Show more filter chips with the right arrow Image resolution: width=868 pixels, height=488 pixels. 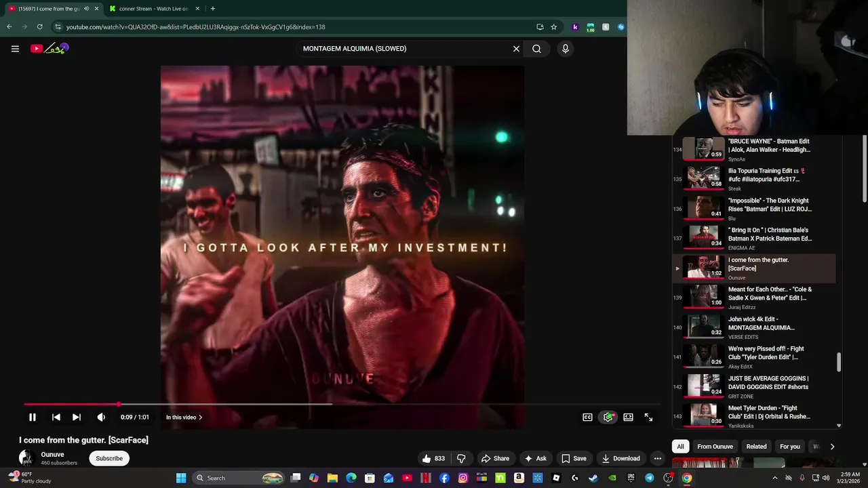832,447
